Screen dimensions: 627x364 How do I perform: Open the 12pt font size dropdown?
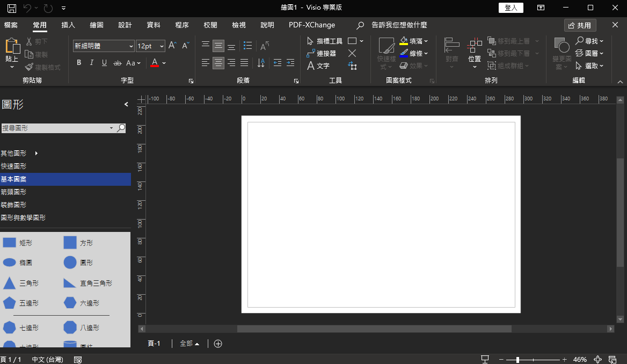coord(162,47)
